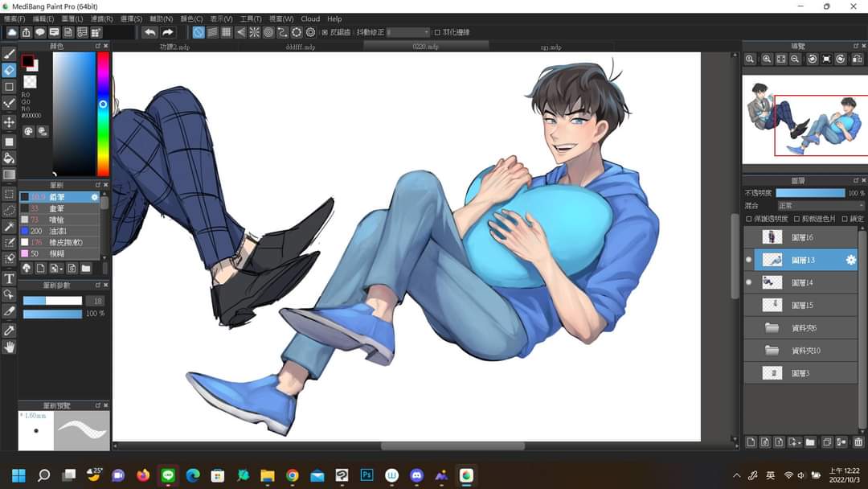Select the Magic Wand tool
Viewport: 868px width, 489px height.
pos(9,227)
